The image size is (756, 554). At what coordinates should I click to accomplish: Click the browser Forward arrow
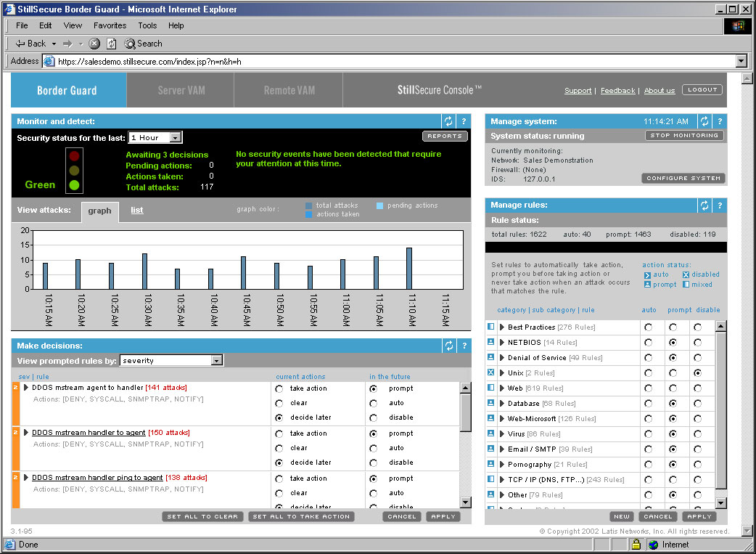click(x=68, y=44)
